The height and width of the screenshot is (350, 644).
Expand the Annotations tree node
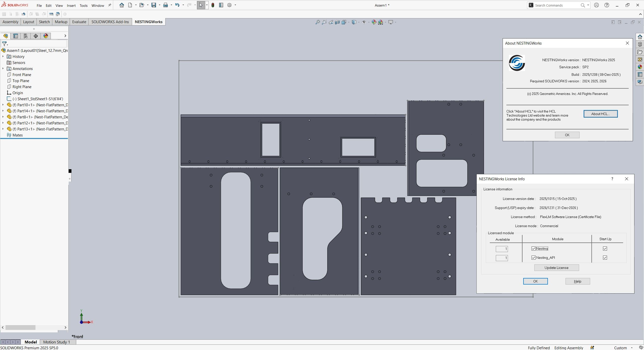pos(3,68)
